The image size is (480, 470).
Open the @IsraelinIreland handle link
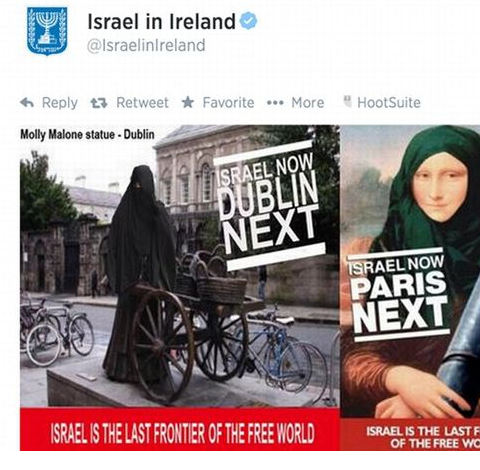[146, 46]
